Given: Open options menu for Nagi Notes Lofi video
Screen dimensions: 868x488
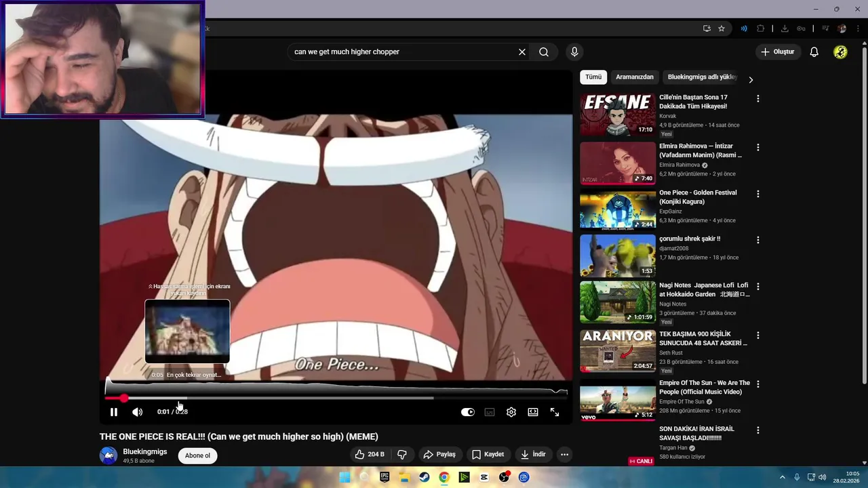Looking at the screenshot, I should click(757, 287).
